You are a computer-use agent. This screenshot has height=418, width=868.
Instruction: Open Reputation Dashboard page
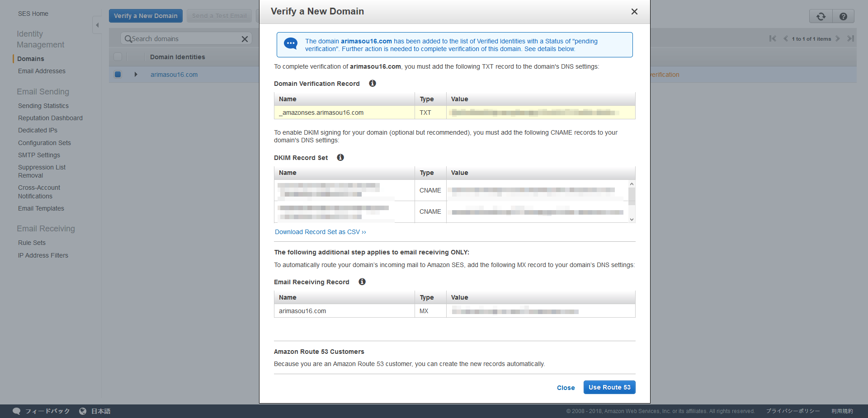(x=50, y=118)
